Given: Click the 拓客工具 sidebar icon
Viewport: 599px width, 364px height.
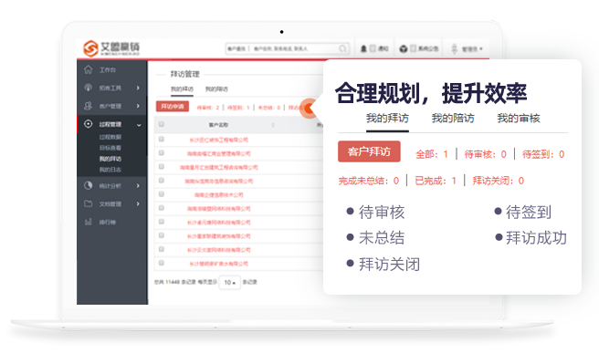Looking at the screenshot, I should coord(89,88).
